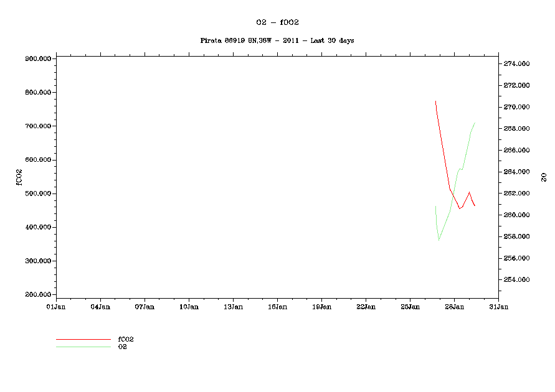Click the 01Jan tick label
Image resolution: width=555 pixels, height=392 pixels.
[56, 307]
